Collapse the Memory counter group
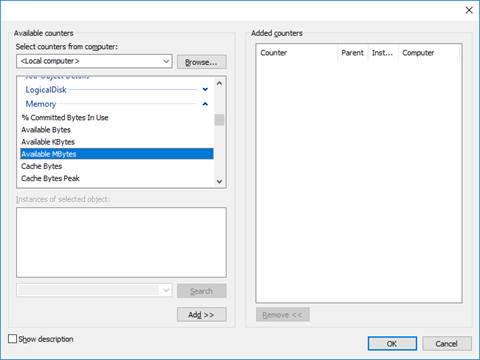 pyautogui.click(x=205, y=104)
